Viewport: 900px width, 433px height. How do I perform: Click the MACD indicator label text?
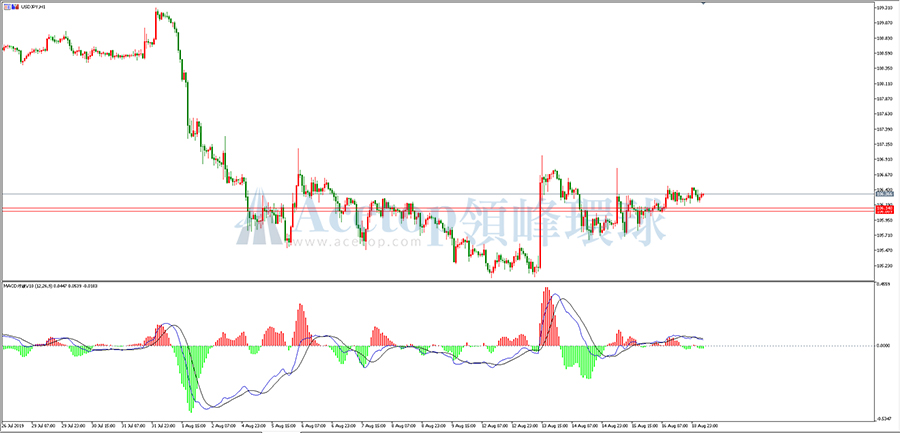coord(50,285)
